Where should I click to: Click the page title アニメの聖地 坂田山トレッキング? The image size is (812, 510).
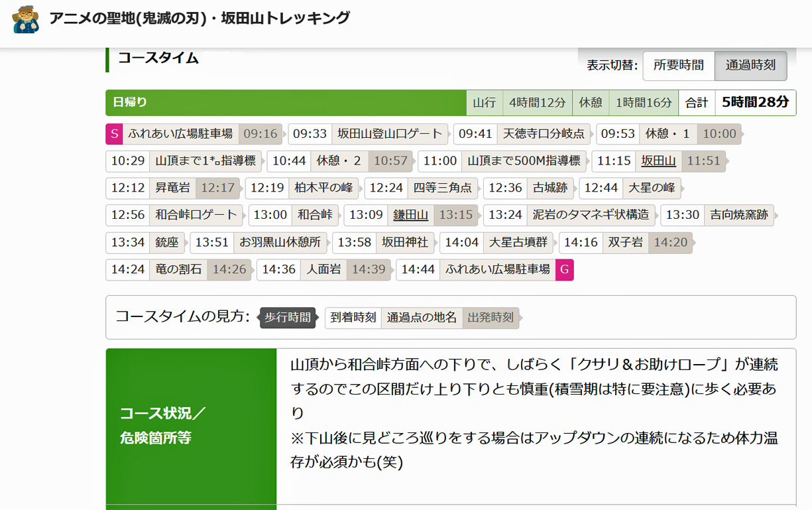(200, 18)
